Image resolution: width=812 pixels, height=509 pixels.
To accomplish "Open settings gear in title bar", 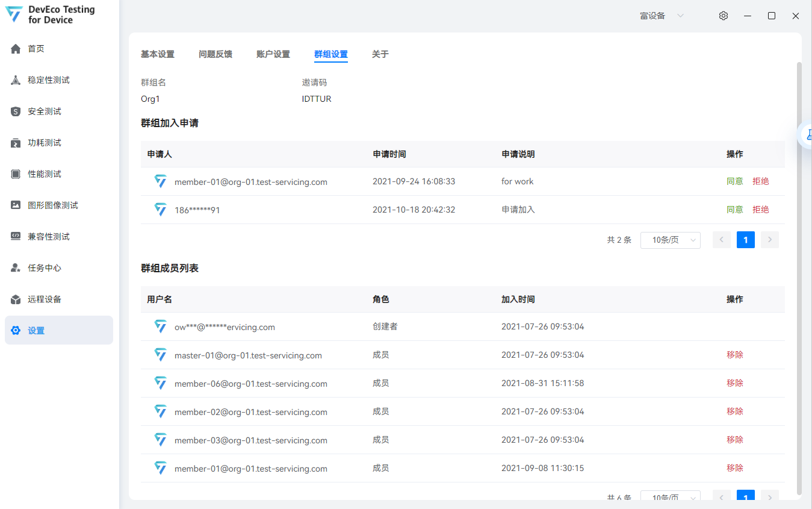I will [724, 16].
